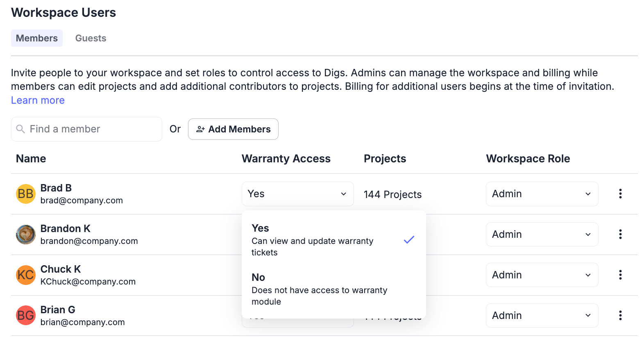This screenshot has height=337, width=644.
Task: Open the Learn more link
Action: tap(38, 100)
